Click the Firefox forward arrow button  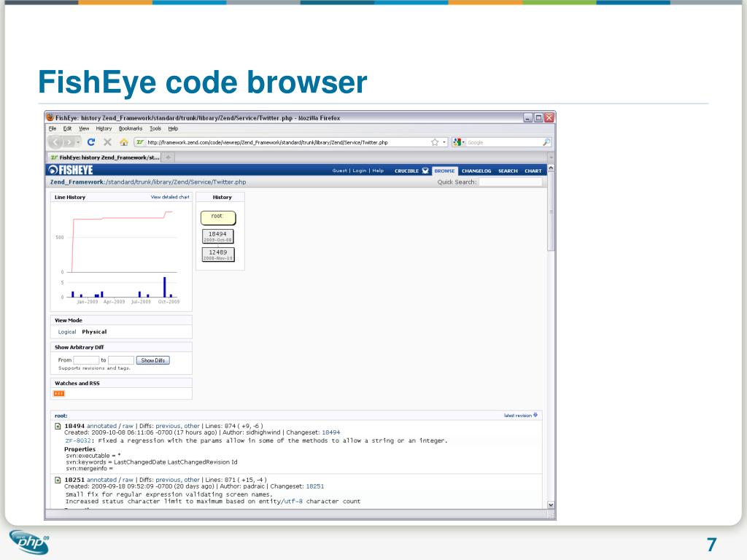point(69,142)
